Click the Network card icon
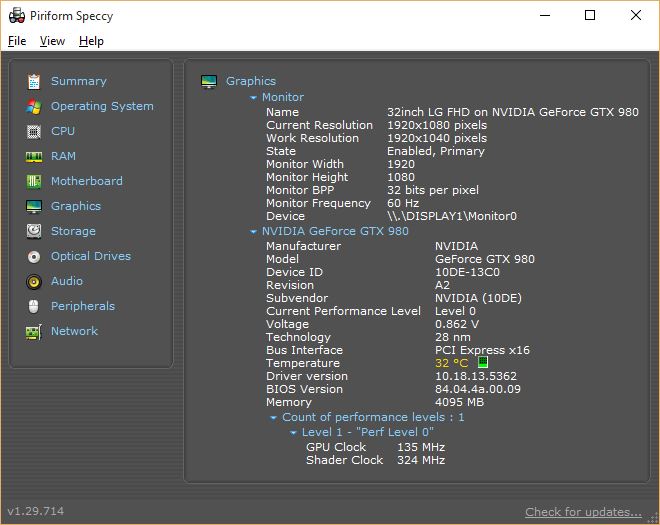The image size is (660, 525). pyautogui.click(x=34, y=332)
